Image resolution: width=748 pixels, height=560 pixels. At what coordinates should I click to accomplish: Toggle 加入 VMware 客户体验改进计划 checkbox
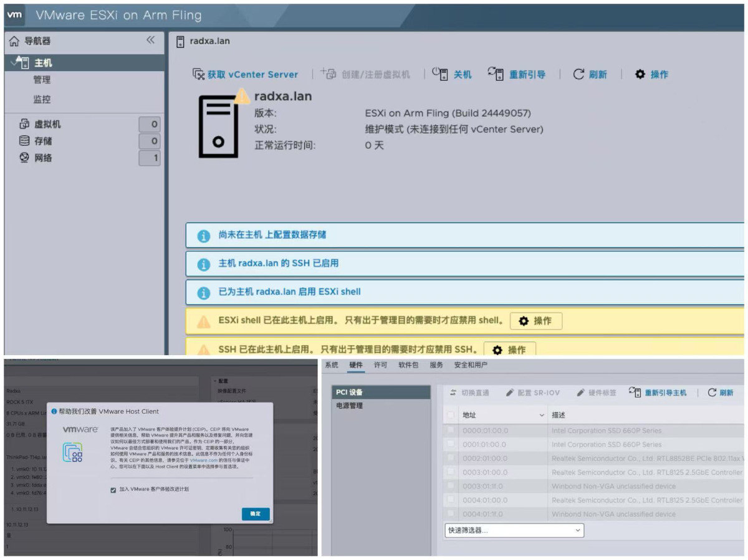click(113, 490)
